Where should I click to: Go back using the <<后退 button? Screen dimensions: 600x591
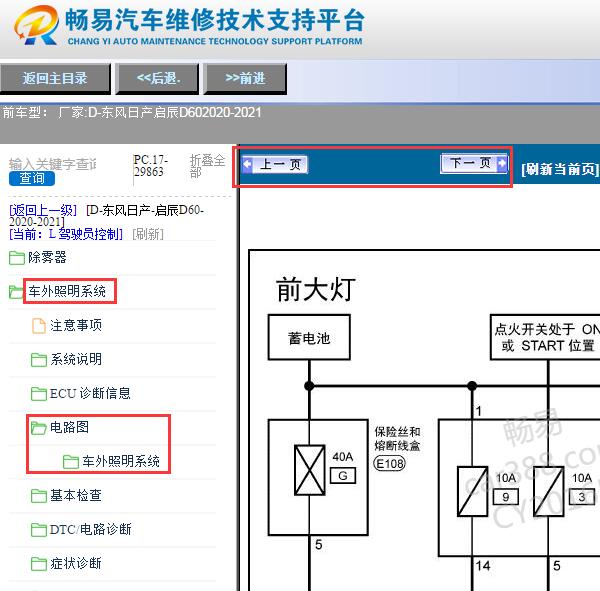158,79
